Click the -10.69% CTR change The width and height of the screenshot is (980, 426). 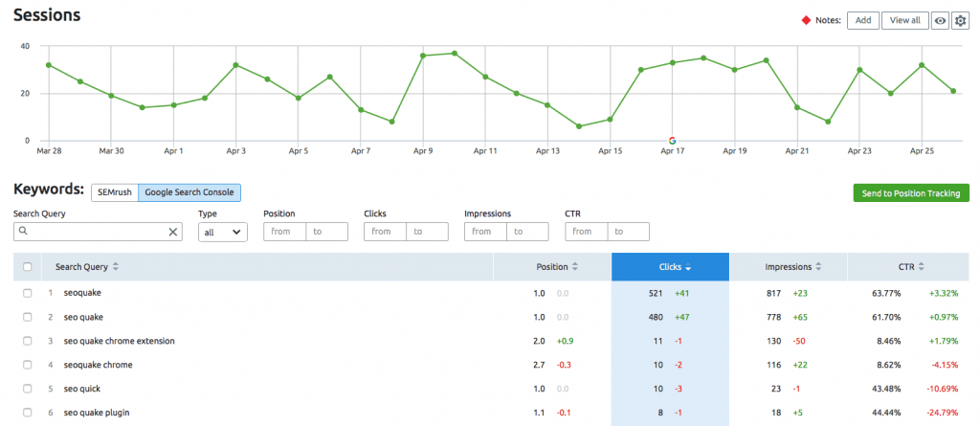tap(943, 389)
